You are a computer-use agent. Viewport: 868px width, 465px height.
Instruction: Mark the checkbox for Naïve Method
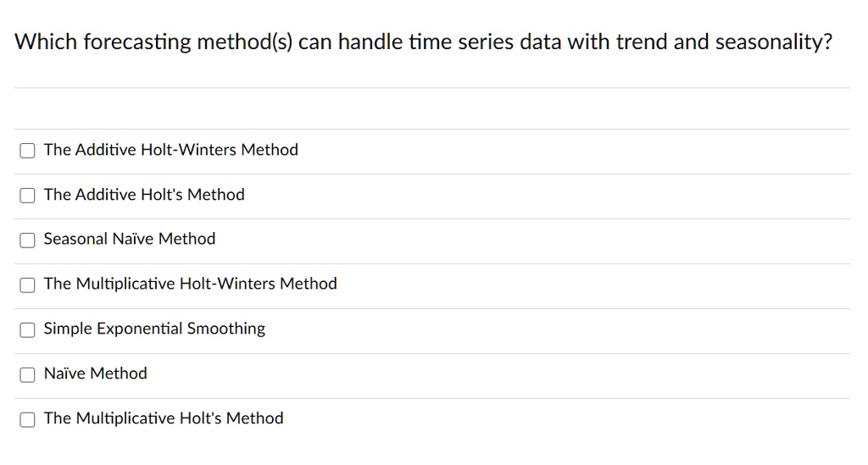[x=28, y=374]
